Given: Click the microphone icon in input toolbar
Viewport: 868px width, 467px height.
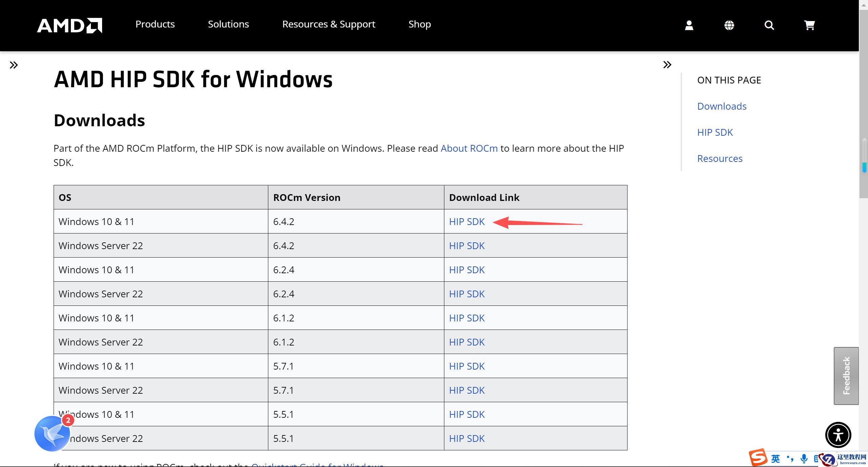Looking at the screenshot, I should coord(804,459).
